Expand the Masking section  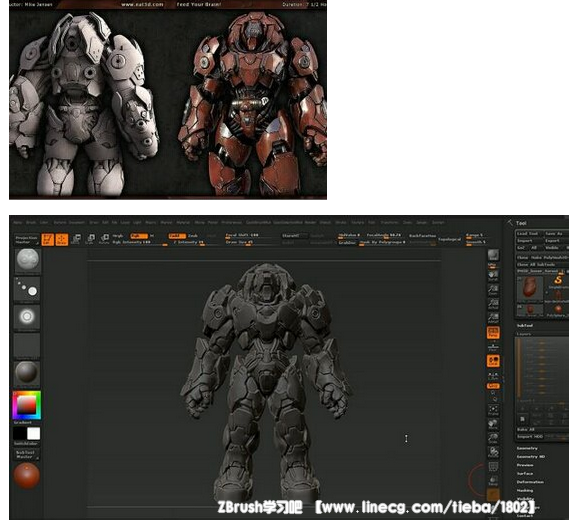point(525,491)
